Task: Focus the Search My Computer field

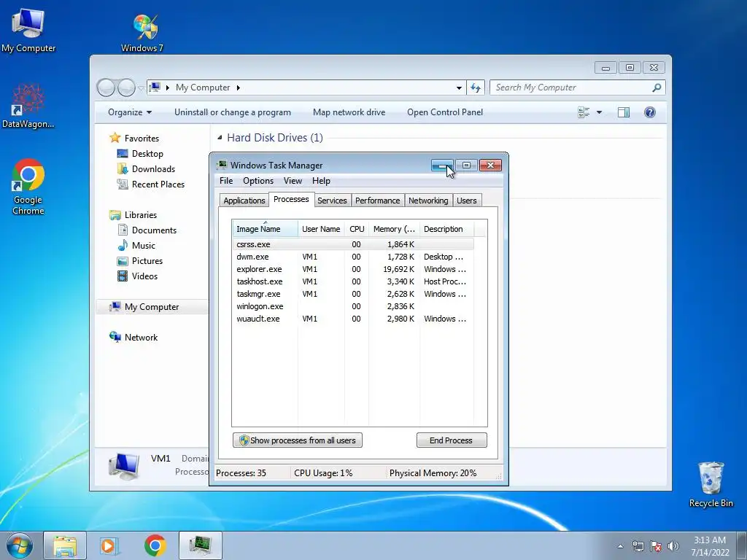Action: [x=572, y=87]
